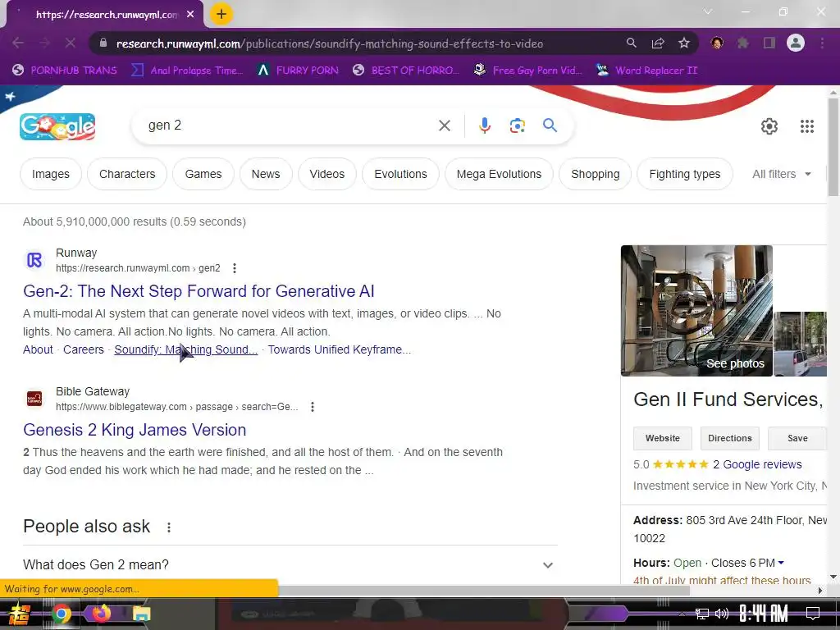Open '2 Google reviews' link

[757, 464]
